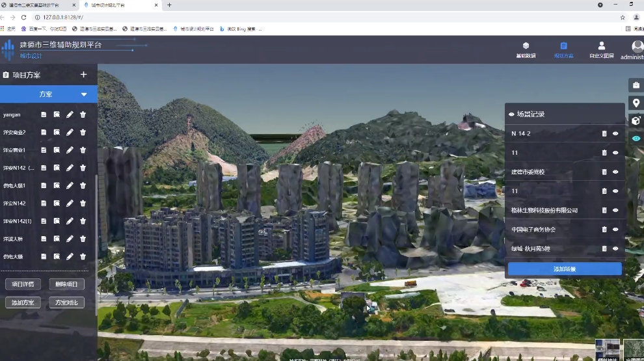Edit the 洋安N142(1) scheme

70,221
